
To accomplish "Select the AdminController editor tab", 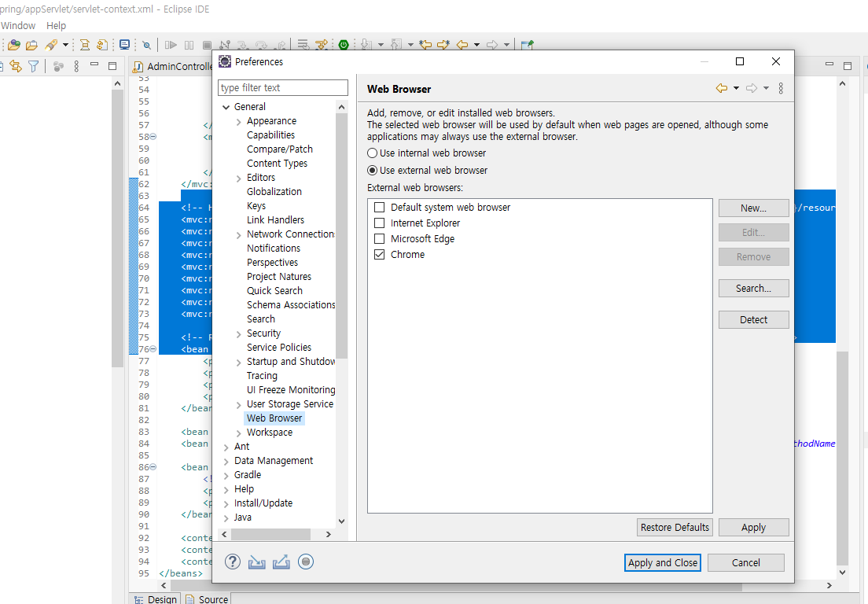I will (173, 66).
